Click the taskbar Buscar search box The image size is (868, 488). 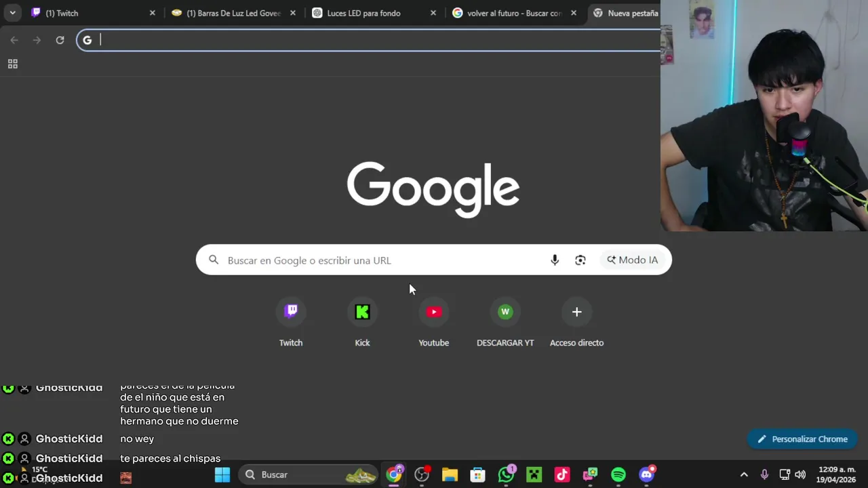click(x=309, y=474)
